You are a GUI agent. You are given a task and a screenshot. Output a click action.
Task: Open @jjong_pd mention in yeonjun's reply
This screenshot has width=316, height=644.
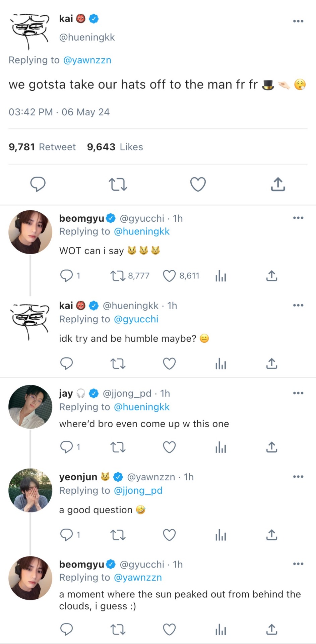click(x=138, y=490)
